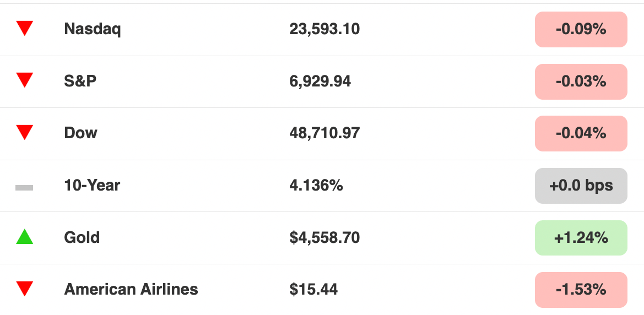The height and width of the screenshot is (315, 644).
Task: Click the -1.53% American Airlines badge
Action: pos(581,290)
